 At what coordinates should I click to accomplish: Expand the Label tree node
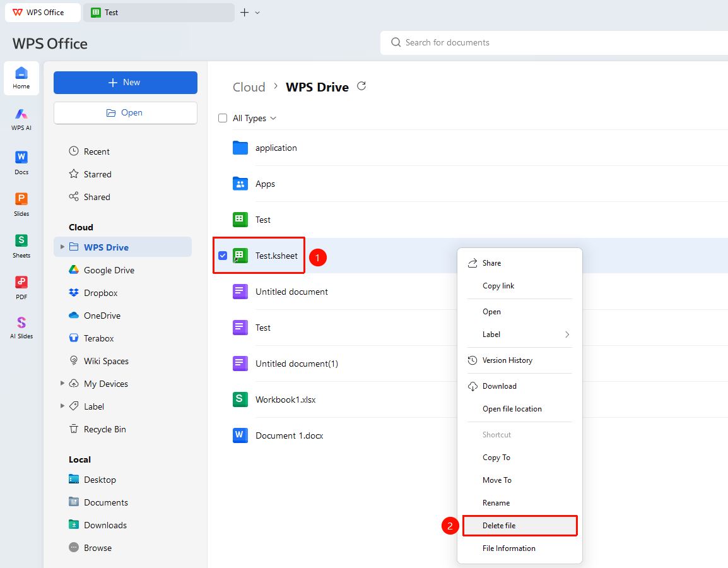(62, 406)
